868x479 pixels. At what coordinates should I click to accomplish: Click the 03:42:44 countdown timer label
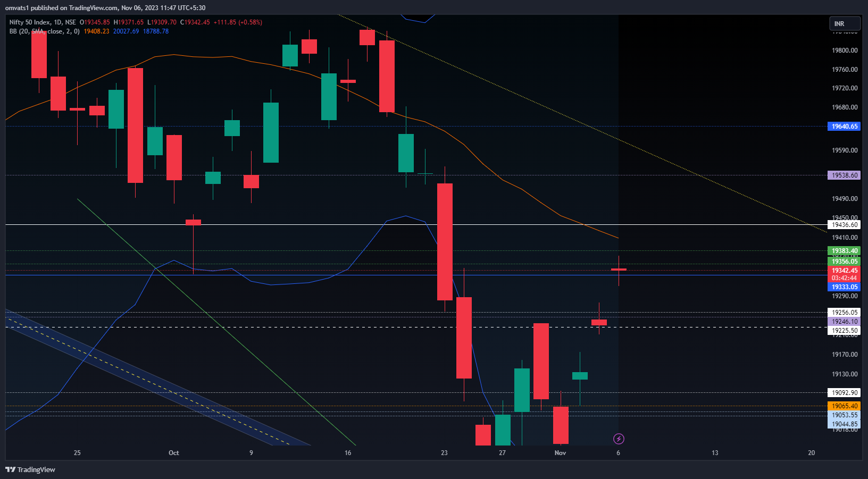pyautogui.click(x=844, y=278)
